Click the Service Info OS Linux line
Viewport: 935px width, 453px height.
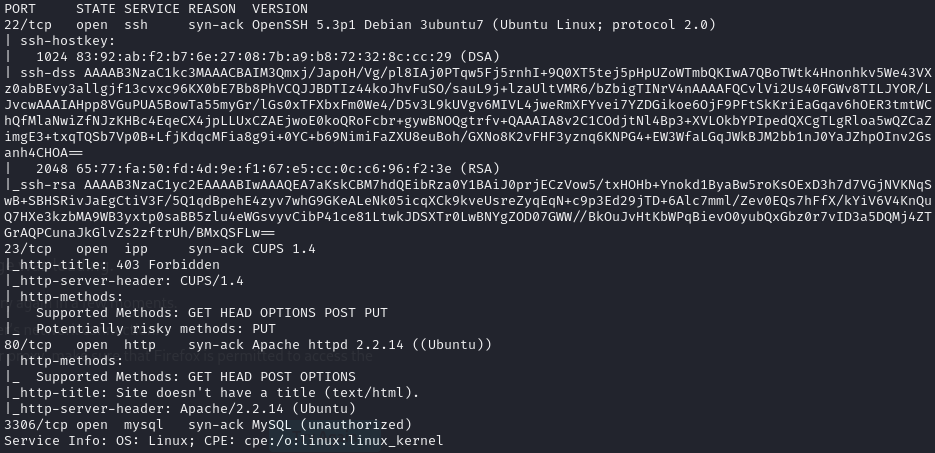tap(222, 441)
